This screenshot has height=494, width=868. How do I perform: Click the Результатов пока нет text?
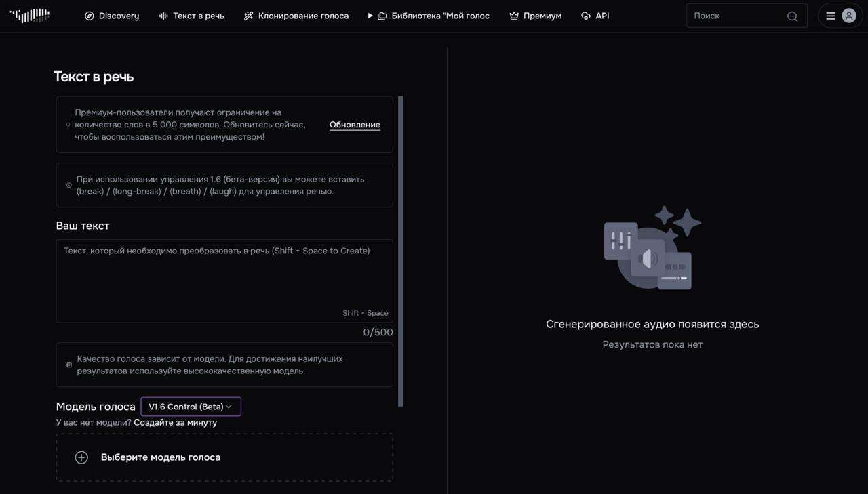(x=652, y=344)
